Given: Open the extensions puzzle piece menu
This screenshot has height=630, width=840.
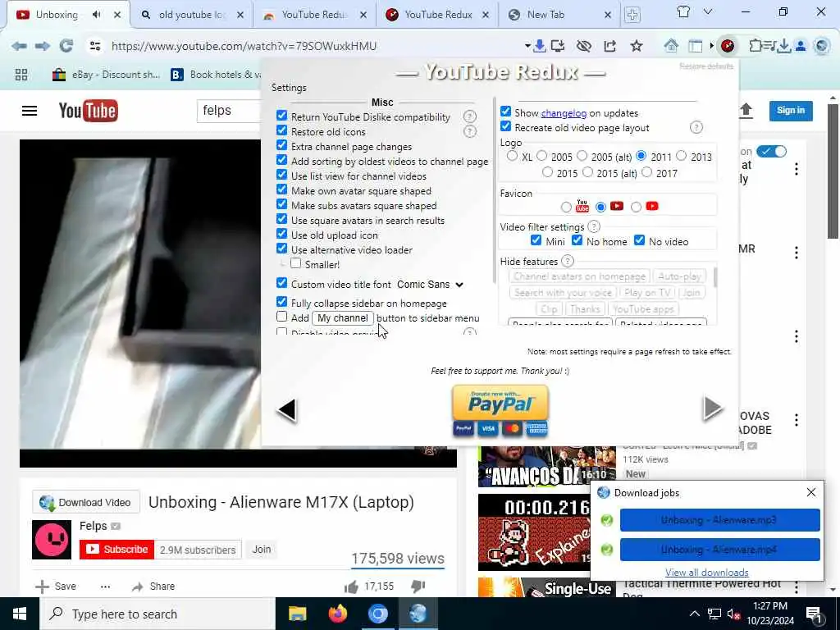Looking at the screenshot, I should (x=755, y=46).
